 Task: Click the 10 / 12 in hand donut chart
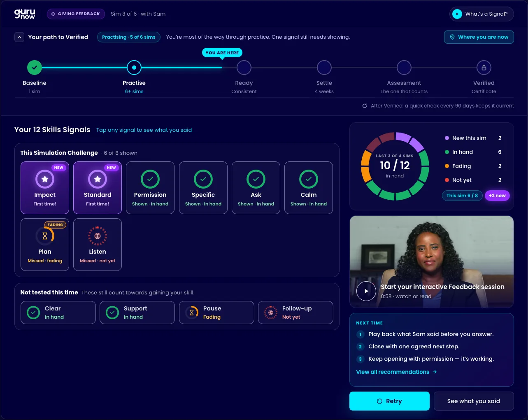point(395,166)
